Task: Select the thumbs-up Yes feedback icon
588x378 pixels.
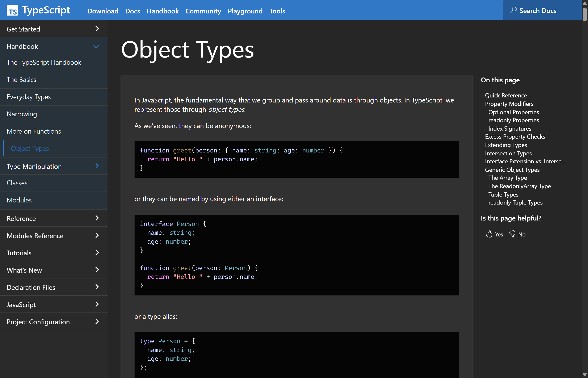Action: click(x=490, y=234)
